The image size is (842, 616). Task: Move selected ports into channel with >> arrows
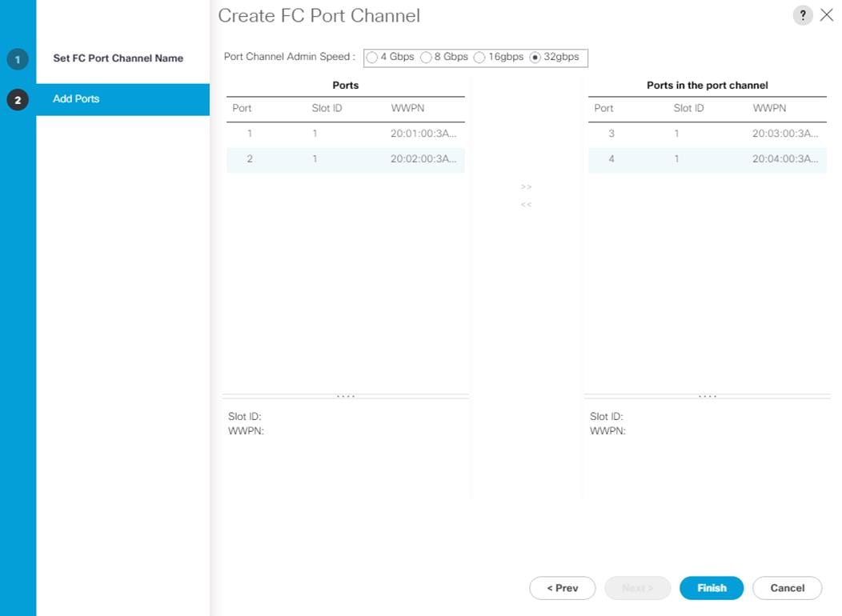527,186
